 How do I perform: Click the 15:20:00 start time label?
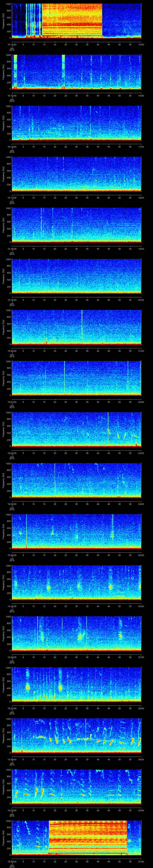12,351
